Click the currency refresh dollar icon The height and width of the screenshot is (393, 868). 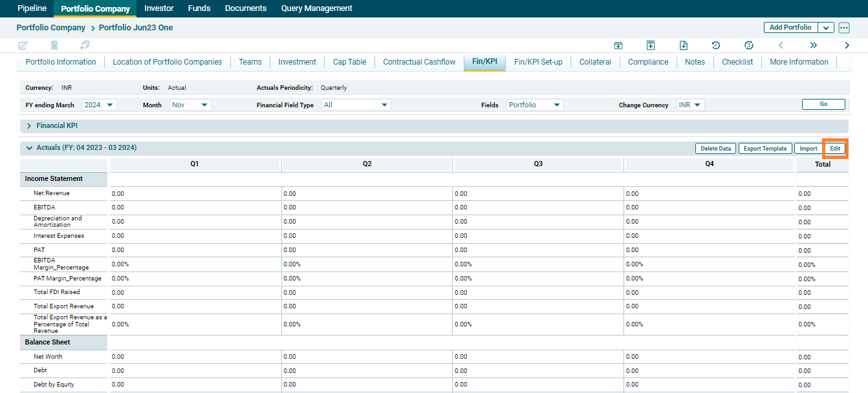tap(749, 45)
